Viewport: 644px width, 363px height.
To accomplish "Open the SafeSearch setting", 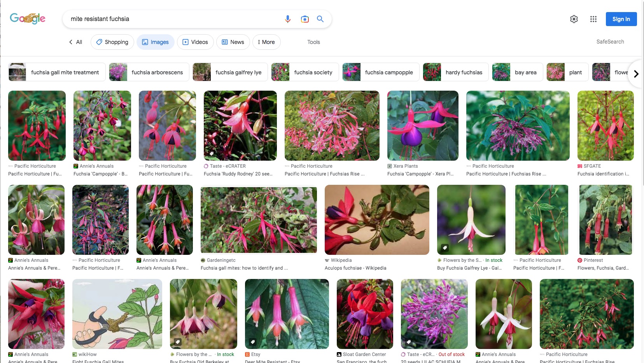I will (x=610, y=42).
